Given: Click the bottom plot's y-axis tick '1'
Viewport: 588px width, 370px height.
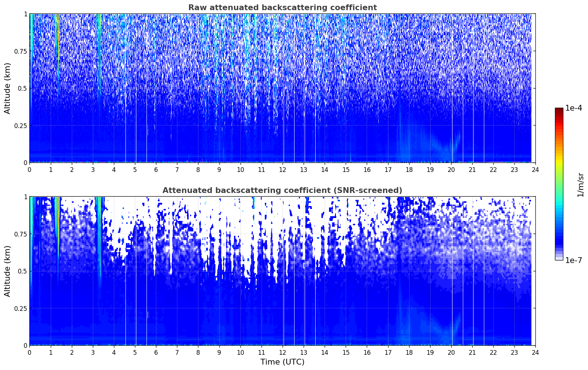Looking at the screenshot, I should point(25,197).
